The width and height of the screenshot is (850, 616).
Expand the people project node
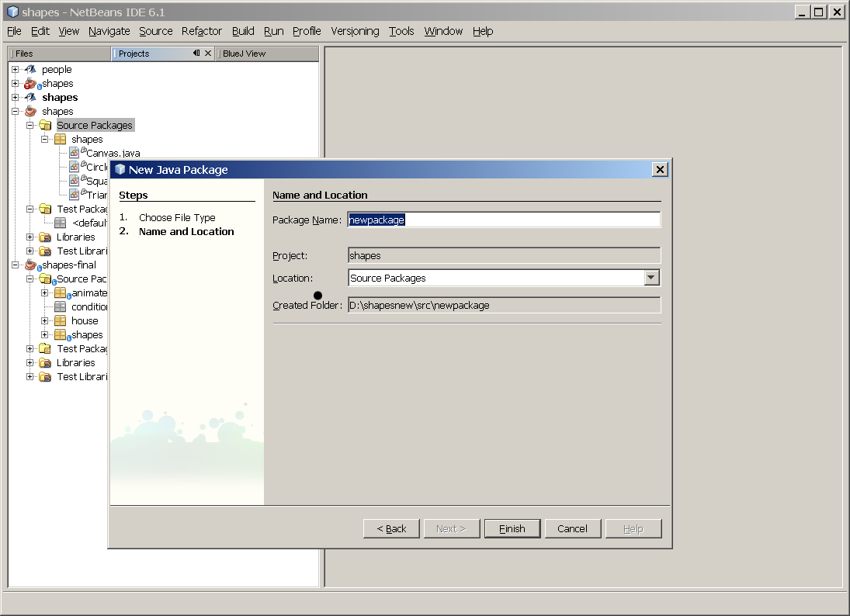tap(15, 69)
